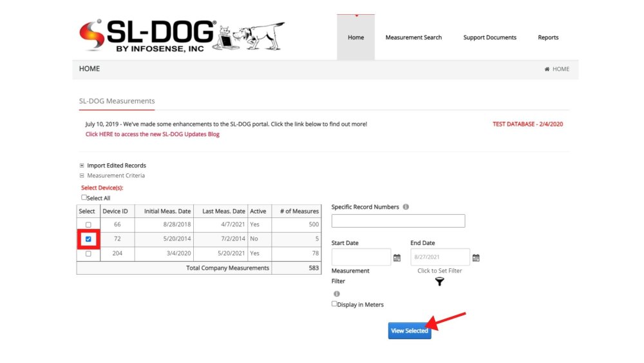Click the funnel Measurement Filter icon
Screen dimensions: 644x363
[x=439, y=282]
